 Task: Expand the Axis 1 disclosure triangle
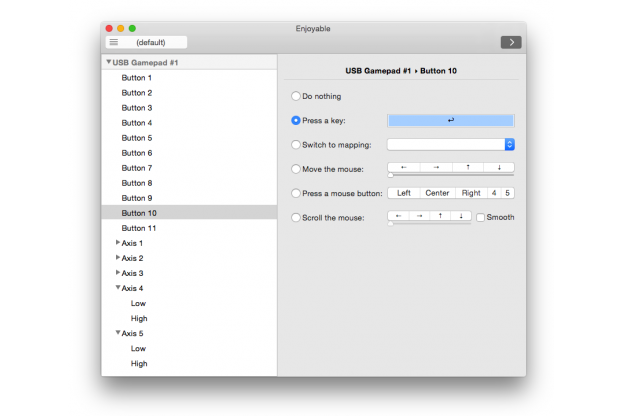[118, 242]
